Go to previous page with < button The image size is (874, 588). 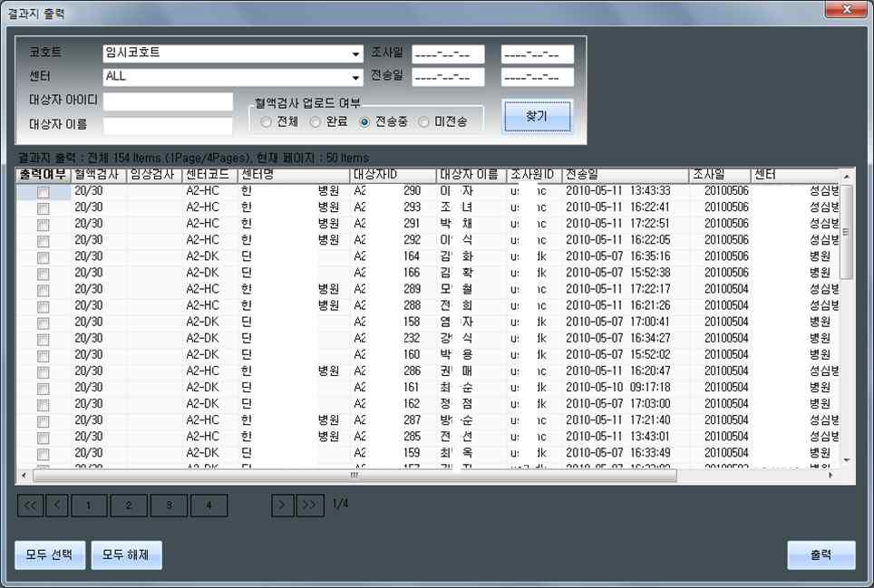[56, 506]
